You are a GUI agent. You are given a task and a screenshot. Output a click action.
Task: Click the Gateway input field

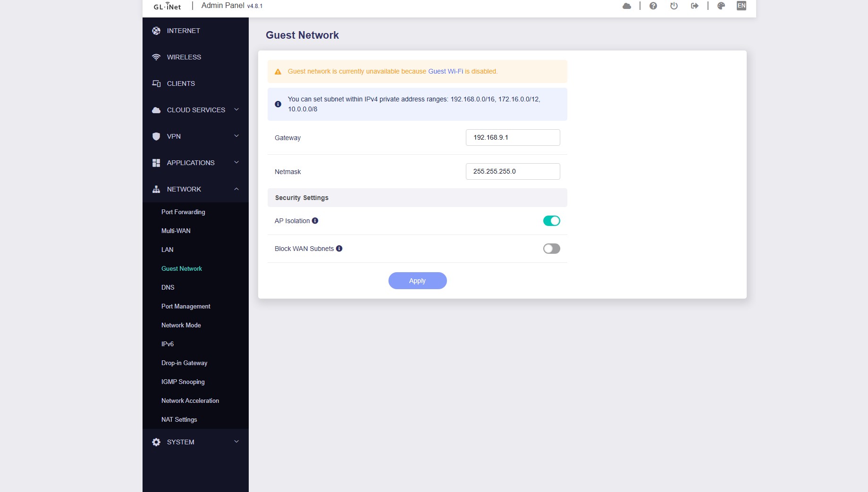point(513,137)
